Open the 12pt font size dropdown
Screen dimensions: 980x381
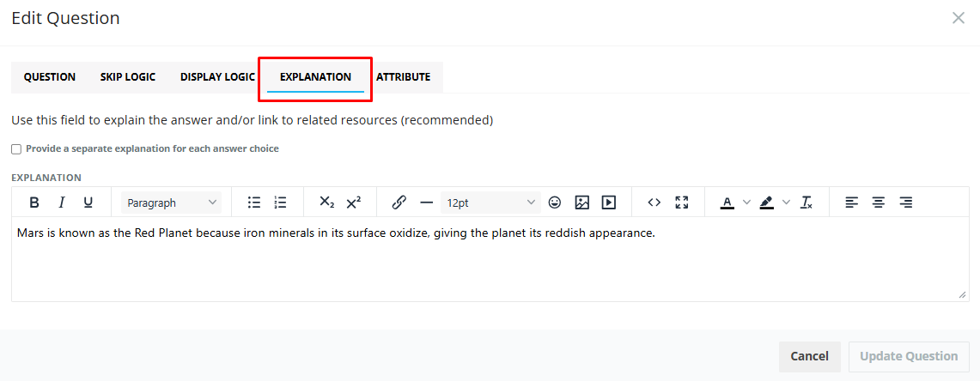[490, 203]
